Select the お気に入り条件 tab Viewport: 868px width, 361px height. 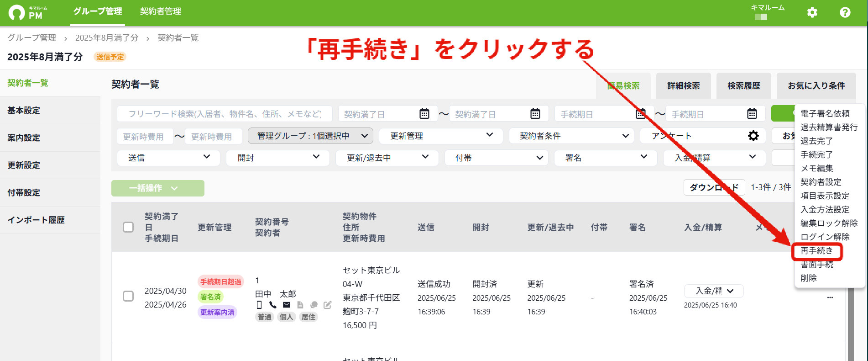point(816,85)
